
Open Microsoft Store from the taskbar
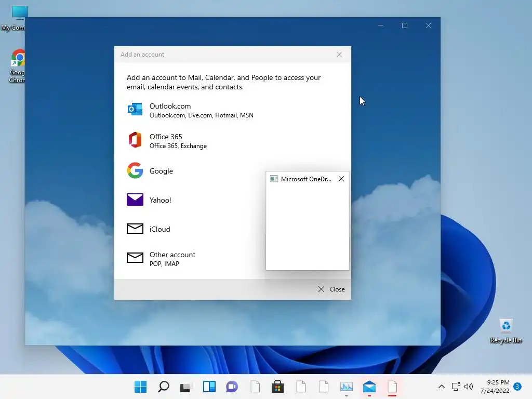click(x=277, y=387)
